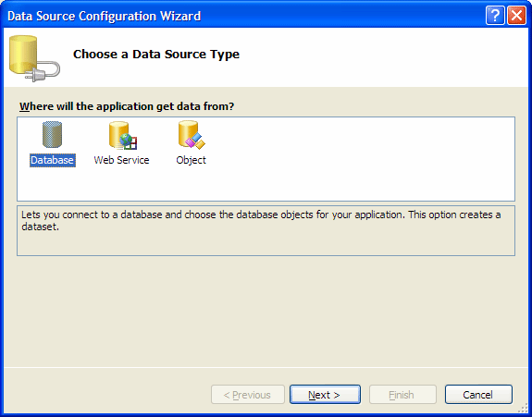Select the Object shapes icon
Screen dimensions: 532x417
(192, 135)
